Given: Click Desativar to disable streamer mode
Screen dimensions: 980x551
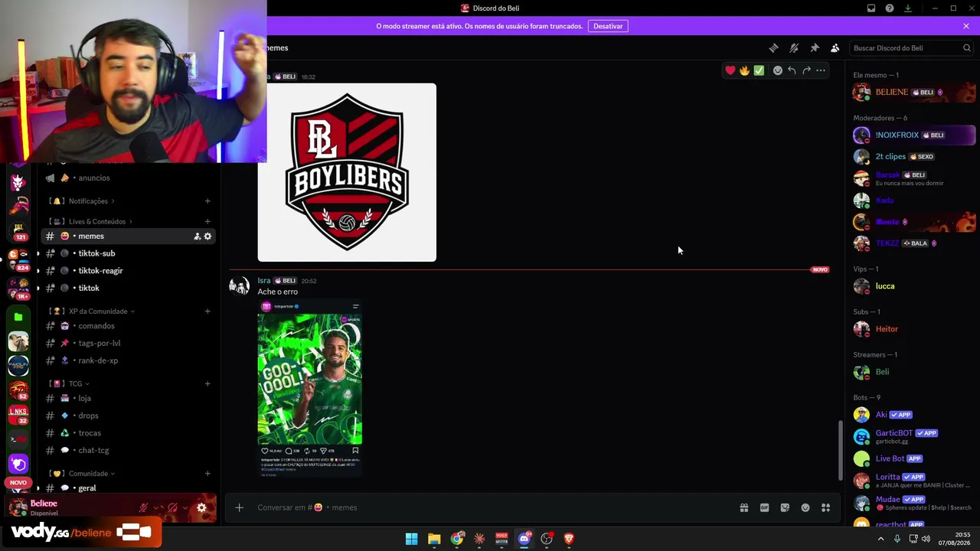Looking at the screenshot, I should coord(608,26).
